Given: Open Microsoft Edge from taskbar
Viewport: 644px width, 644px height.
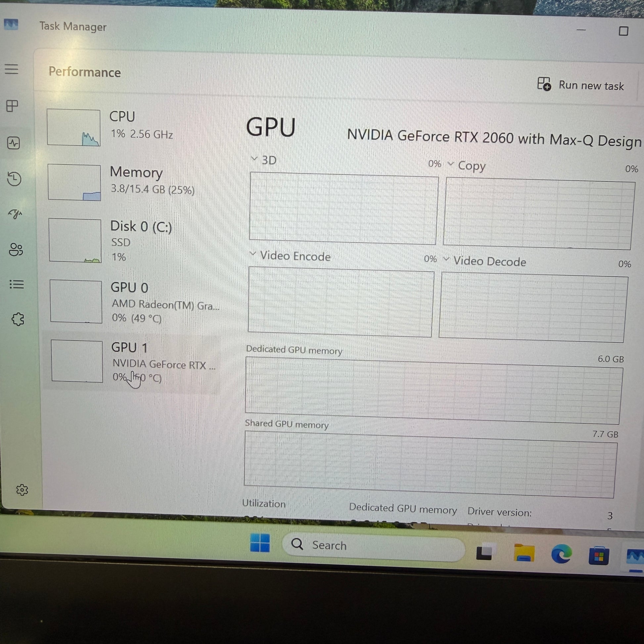Looking at the screenshot, I should coord(561,554).
